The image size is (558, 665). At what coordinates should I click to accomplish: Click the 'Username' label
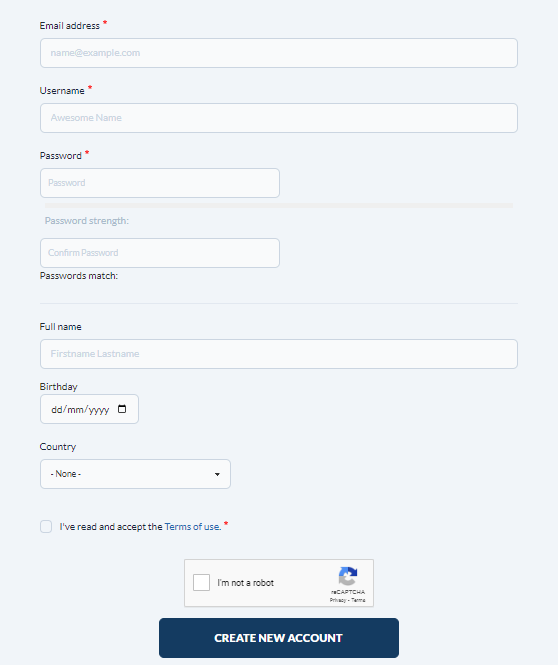62,91
